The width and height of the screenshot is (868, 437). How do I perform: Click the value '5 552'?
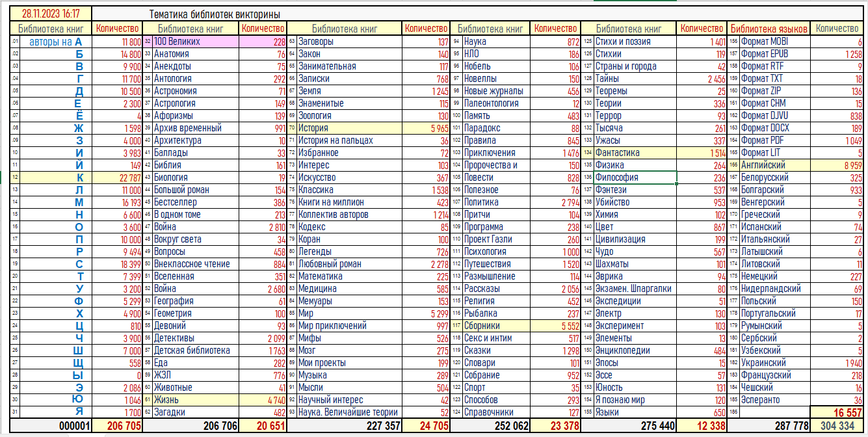click(555, 326)
